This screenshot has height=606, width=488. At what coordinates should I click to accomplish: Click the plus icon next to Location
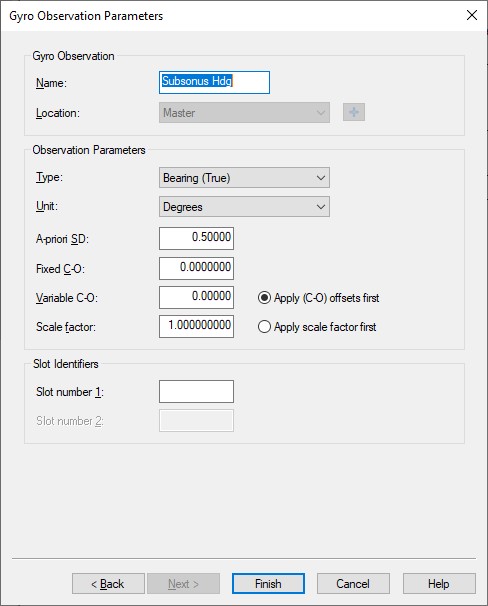pyautogui.click(x=354, y=112)
